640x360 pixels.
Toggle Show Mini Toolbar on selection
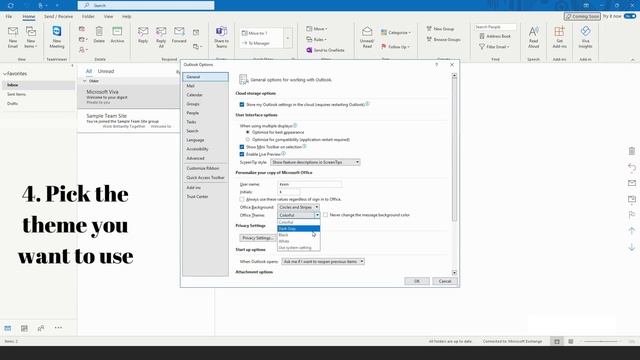pos(242,147)
